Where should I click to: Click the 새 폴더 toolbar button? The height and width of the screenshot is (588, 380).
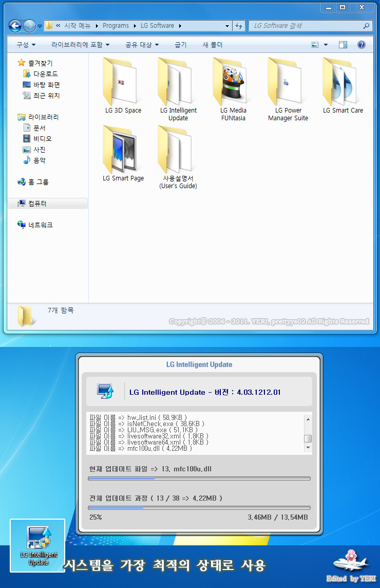click(212, 45)
